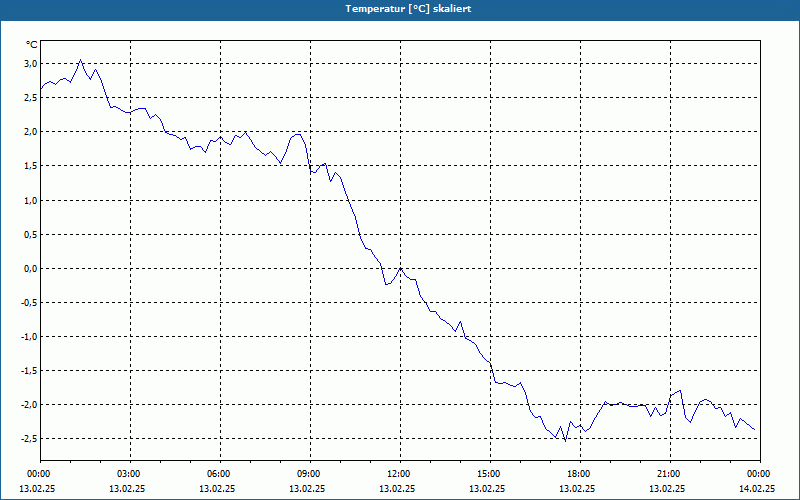This screenshot has height=500, width=800.
Task: Pick the 18:00 time label
Action: pyautogui.click(x=580, y=474)
